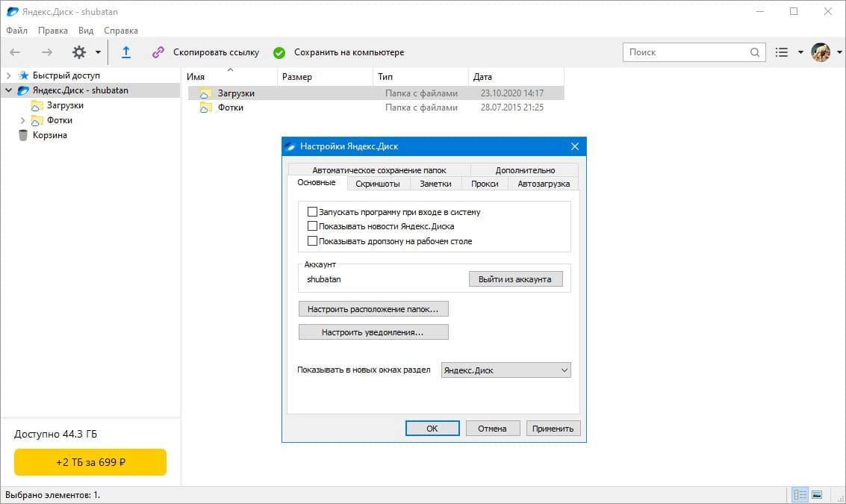
Task: Click the Yandex.Disk icon in sidebar tree
Action: tap(23, 90)
